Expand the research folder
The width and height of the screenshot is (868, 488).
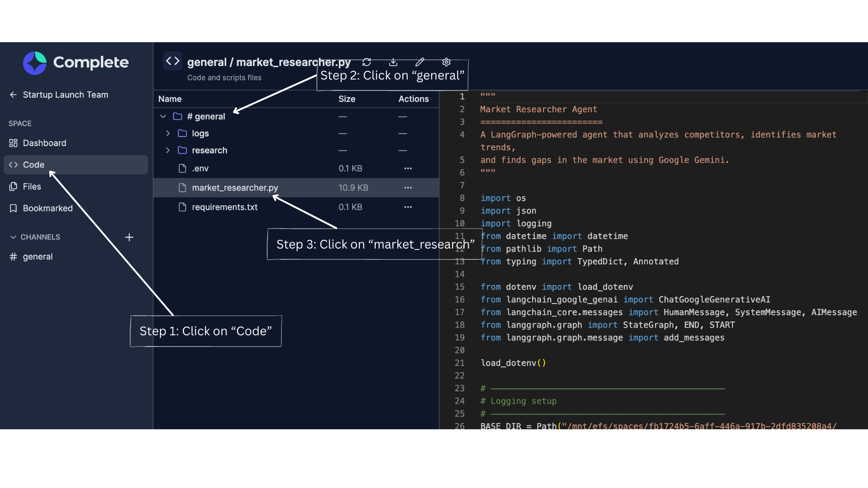tap(168, 150)
